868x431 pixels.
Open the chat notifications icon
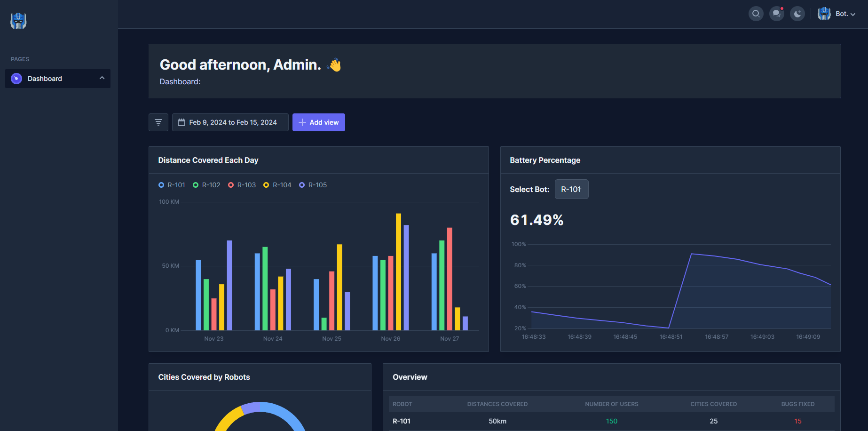[x=776, y=14]
